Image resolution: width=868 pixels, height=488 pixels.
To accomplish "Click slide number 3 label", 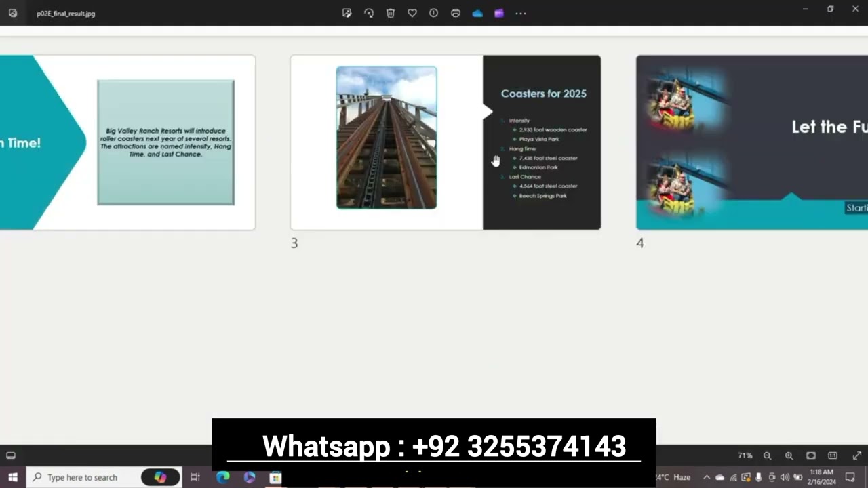I will [294, 243].
